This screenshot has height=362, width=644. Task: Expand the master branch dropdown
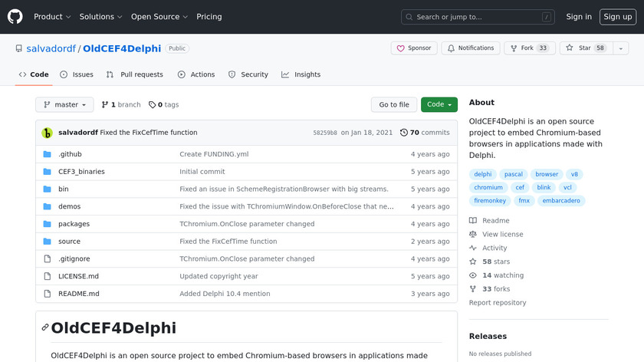point(64,105)
